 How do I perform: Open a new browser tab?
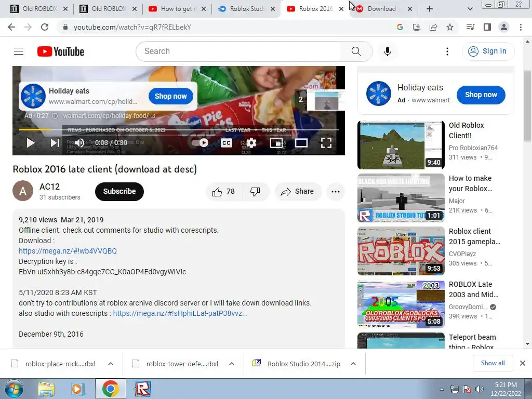click(x=430, y=9)
